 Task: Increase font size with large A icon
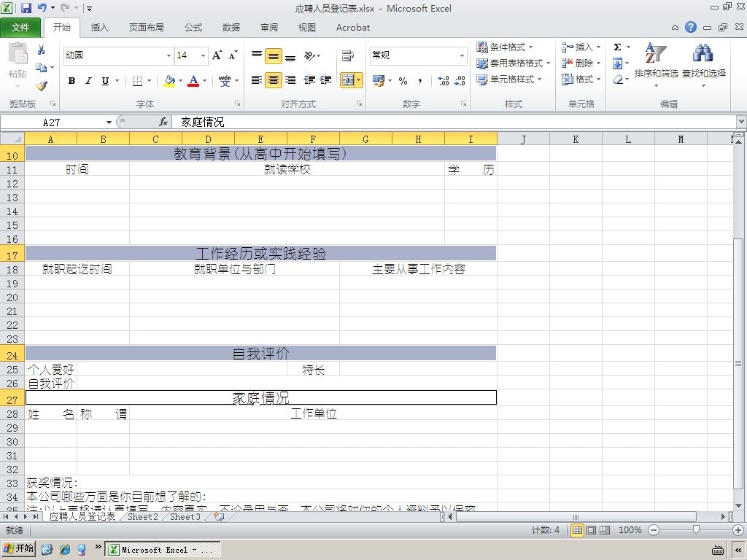click(217, 55)
